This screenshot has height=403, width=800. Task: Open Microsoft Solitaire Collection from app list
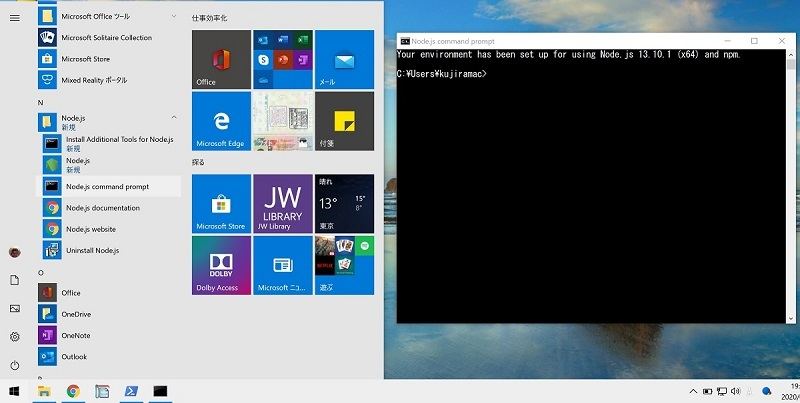[109, 37]
